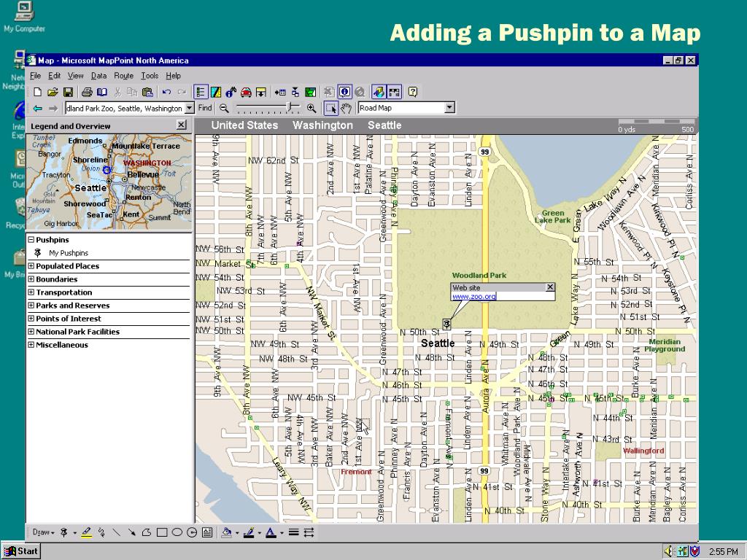Expand the Populated Places section
The width and height of the screenshot is (747, 560).
point(31,265)
